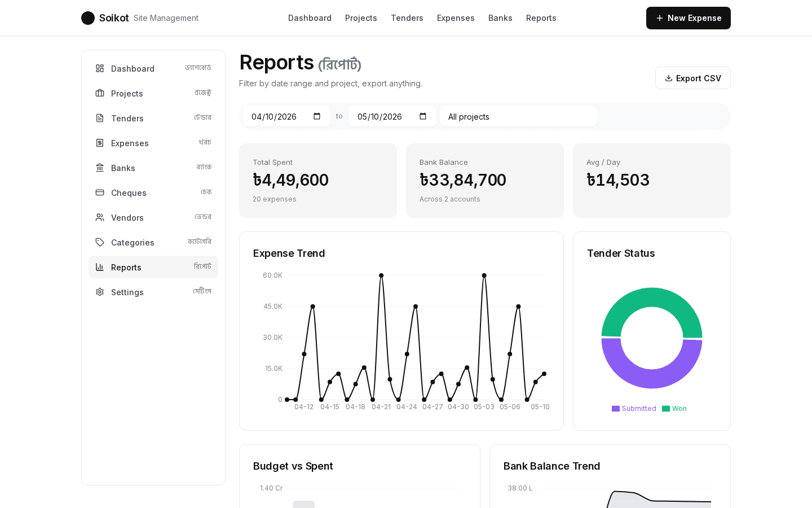Image resolution: width=812 pixels, height=508 pixels.
Task: Click the Tenders document icon in sidebar
Action: (x=100, y=118)
